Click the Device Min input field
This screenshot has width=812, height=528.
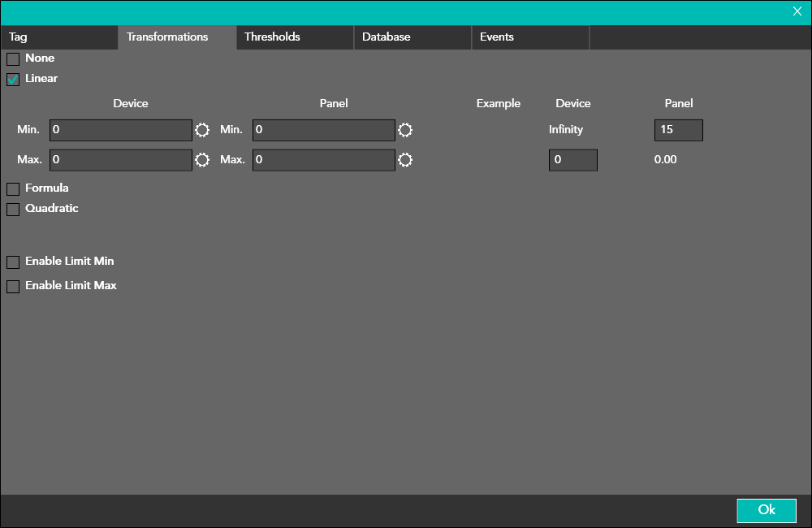pyautogui.click(x=121, y=130)
